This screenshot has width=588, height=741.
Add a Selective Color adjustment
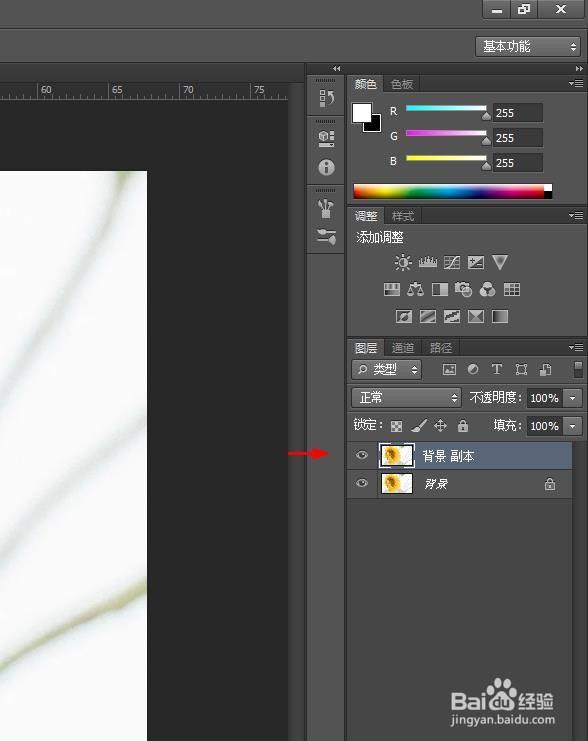tap(476, 316)
